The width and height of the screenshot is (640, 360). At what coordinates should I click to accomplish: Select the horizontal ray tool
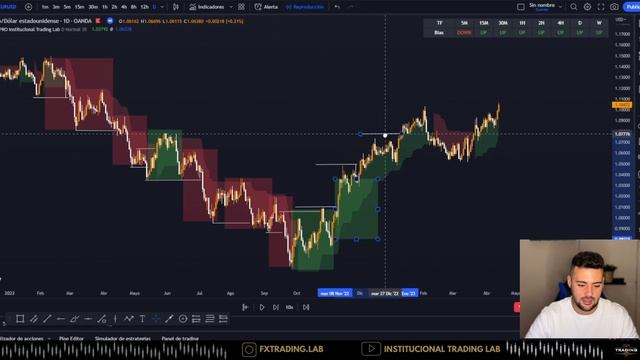[x=61, y=319]
